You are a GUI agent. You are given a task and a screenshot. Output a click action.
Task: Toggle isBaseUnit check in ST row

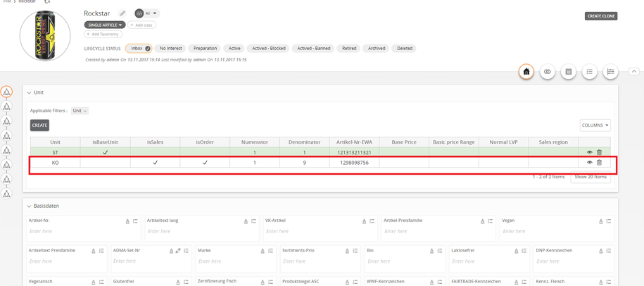(x=105, y=152)
